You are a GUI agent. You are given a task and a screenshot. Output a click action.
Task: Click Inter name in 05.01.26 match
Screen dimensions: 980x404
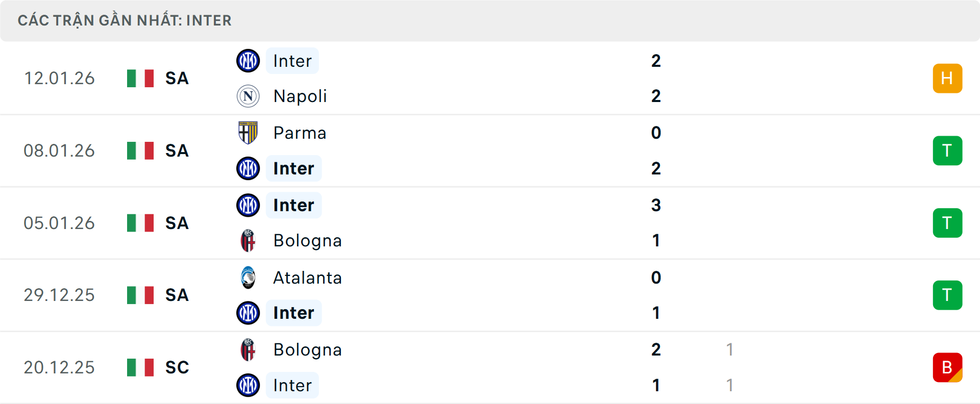[293, 205]
